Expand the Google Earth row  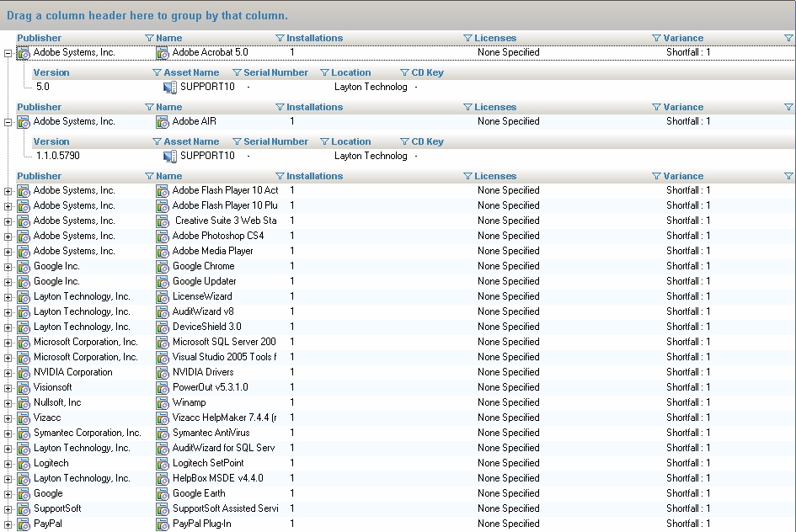[x=8, y=494]
